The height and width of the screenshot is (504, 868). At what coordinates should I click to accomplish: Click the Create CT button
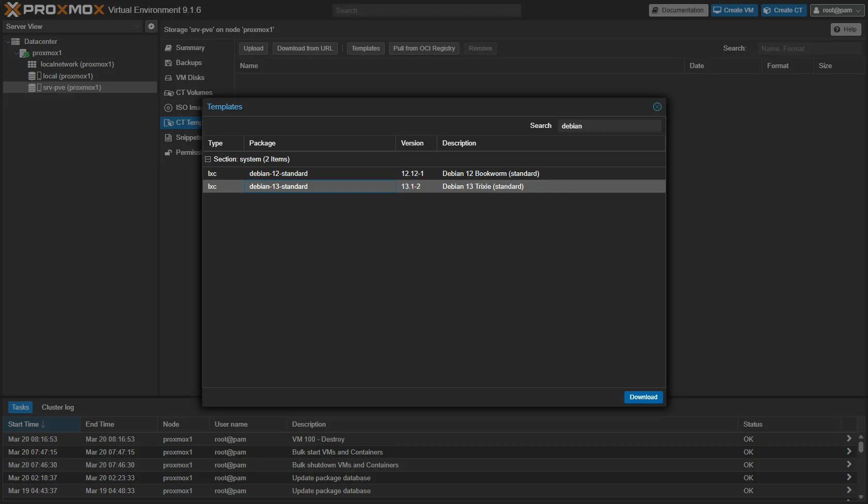click(783, 10)
